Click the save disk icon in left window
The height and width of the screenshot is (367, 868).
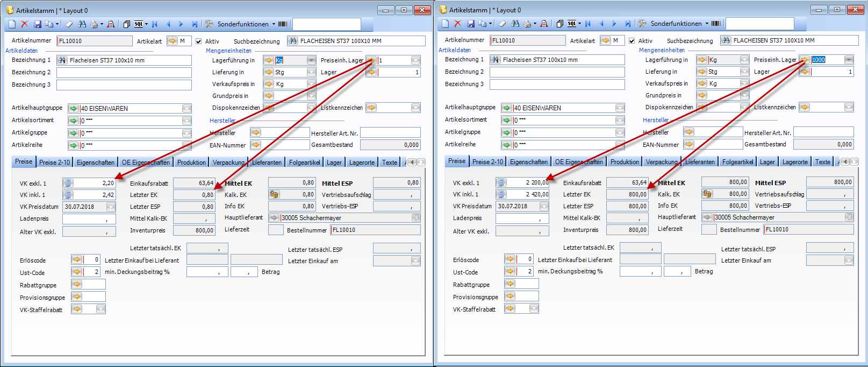tap(37, 24)
